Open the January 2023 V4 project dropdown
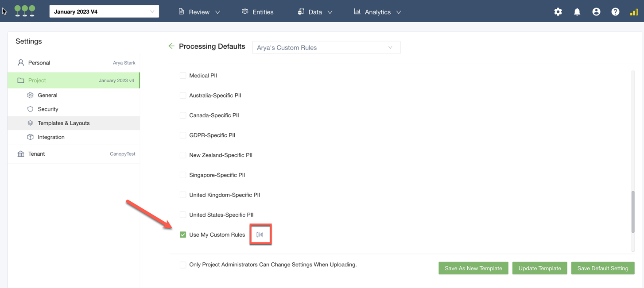The height and width of the screenshot is (288, 644). click(x=104, y=12)
